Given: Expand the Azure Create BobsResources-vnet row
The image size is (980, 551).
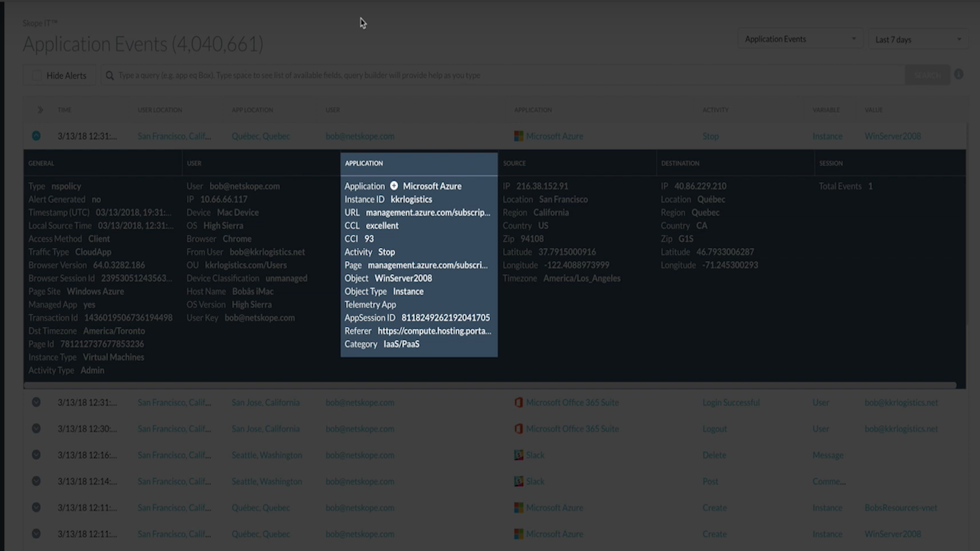Looking at the screenshot, I should coord(36,507).
